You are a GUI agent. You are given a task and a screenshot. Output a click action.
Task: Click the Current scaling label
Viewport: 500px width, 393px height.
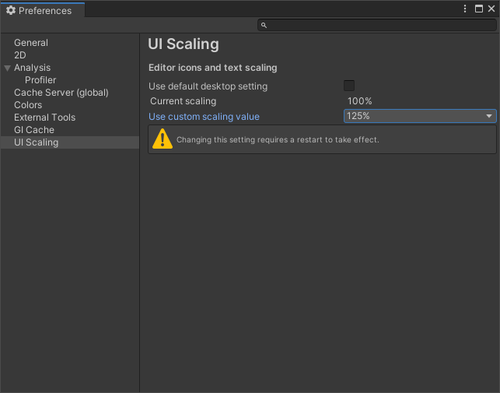tap(183, 101)
